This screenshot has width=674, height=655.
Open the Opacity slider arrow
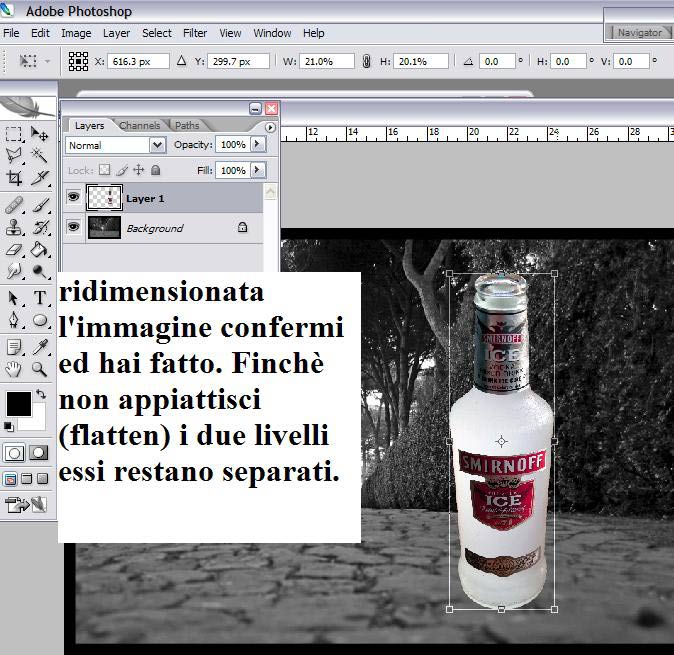tap(257, 144)
